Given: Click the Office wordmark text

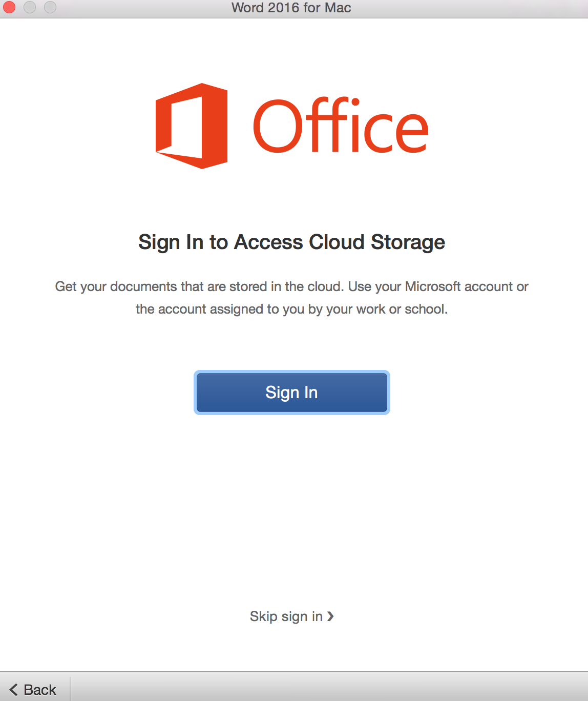Looking at the screenshot, I should pos(341,126).
